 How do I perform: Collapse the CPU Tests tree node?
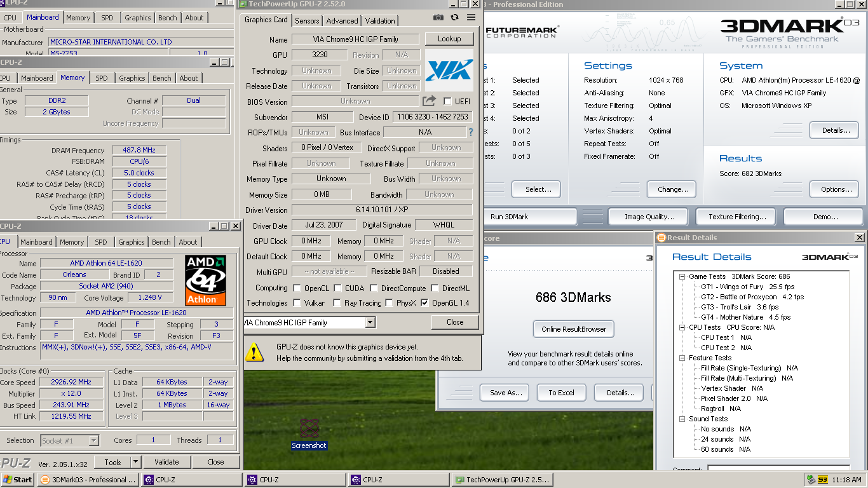pos(682,327)
